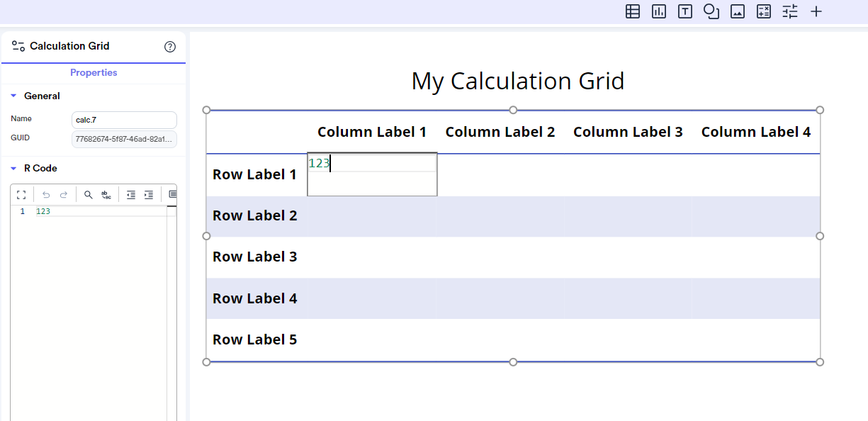The height and width of the screenshot is (421, 868).
Task: Redo edit in R code editor
Action: [63, 194]
